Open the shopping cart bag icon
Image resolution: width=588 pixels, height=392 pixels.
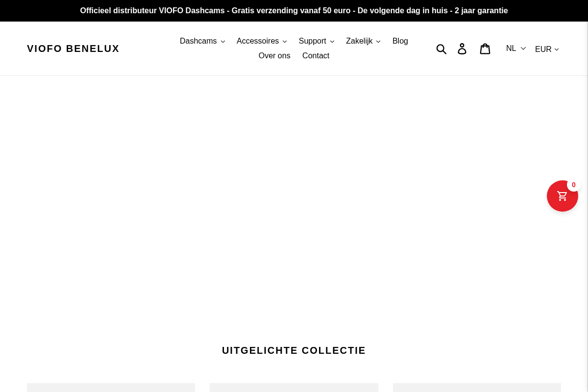485,48
